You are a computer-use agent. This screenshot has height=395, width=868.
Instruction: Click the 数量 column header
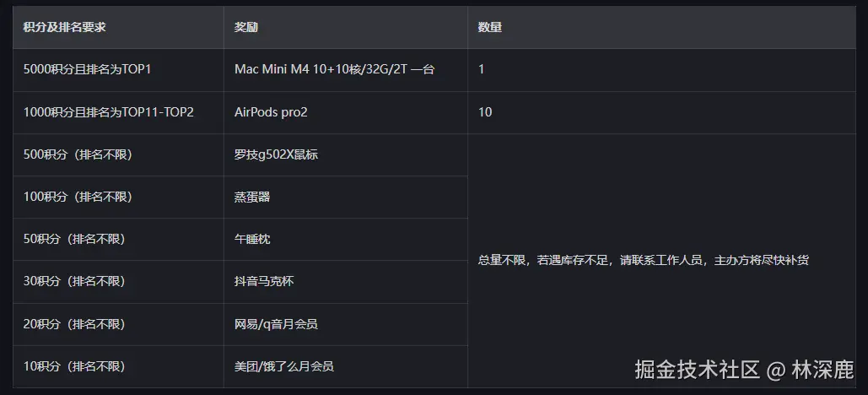tap(490, 27)
